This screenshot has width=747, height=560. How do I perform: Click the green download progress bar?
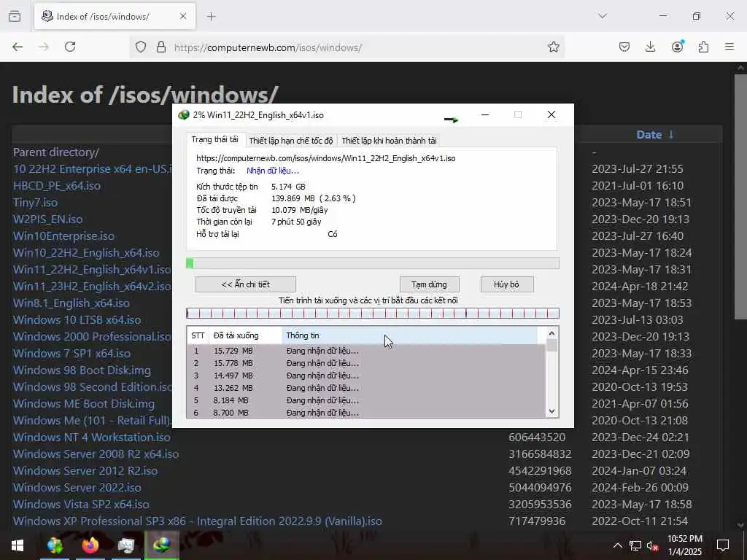point(373,263)
